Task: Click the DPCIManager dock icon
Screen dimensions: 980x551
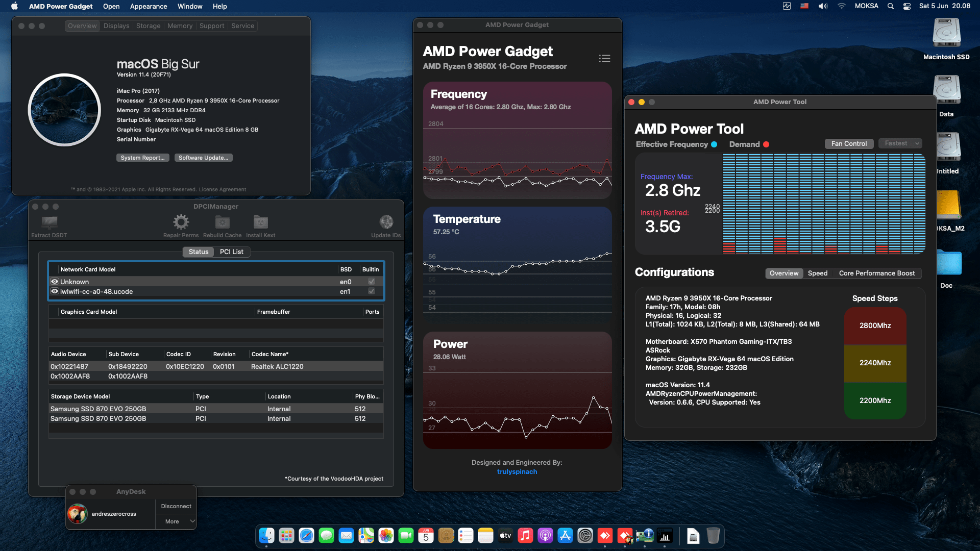Action: tap(645, 536)
